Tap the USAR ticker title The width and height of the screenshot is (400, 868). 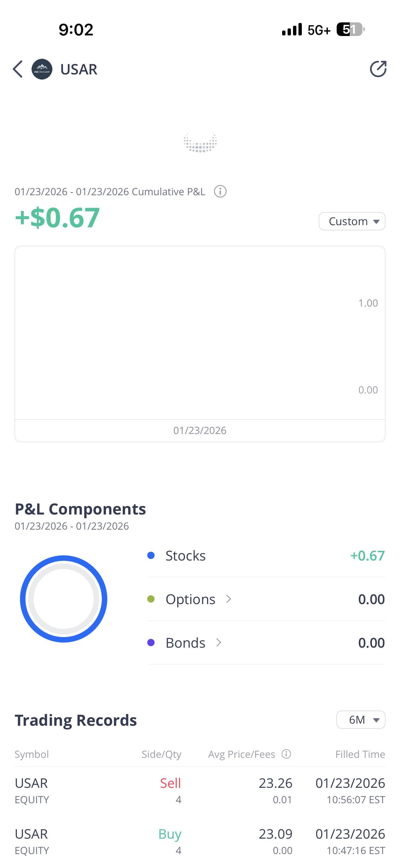pyautogui.click(x=78, y=69)
